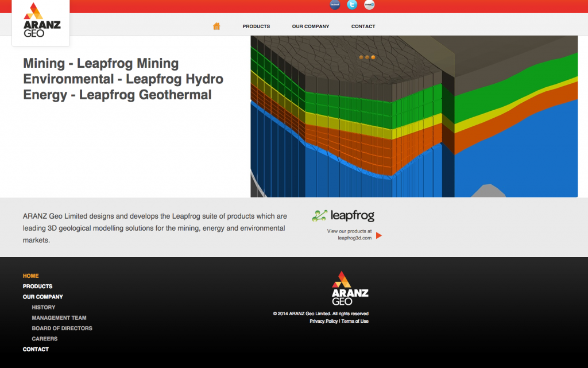588x368 pixels.
Task: Click the Twitter bird icon
Action: tap(352, 5)
